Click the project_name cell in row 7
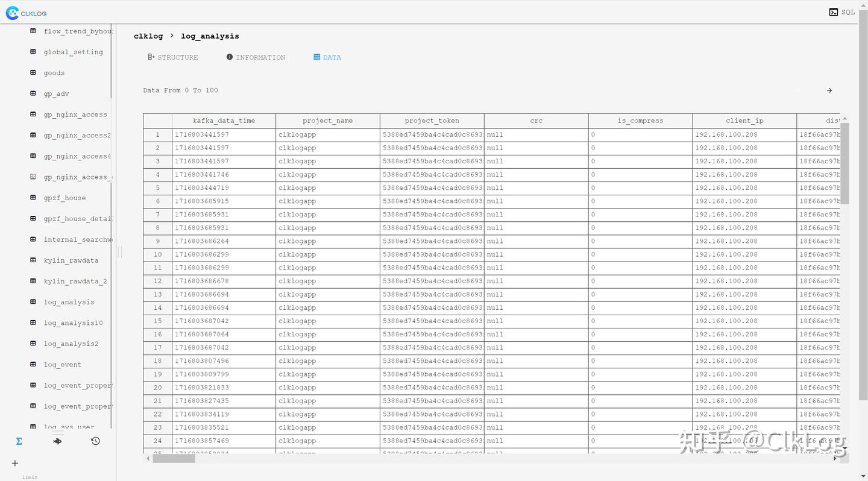The height and width of the screenshot is (481, 868). 328,215
